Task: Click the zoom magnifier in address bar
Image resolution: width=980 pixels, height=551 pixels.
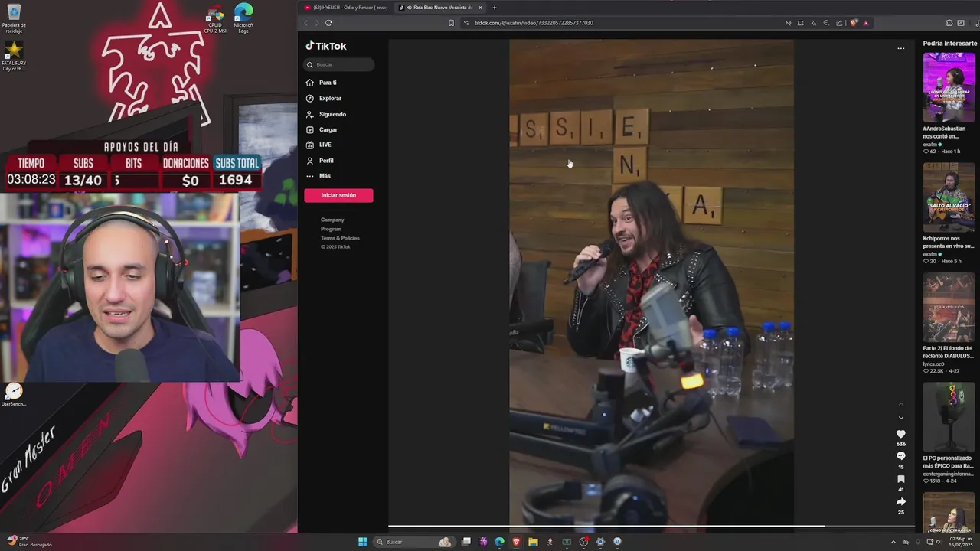Action: pyautogui.click(x=826, y=23)
